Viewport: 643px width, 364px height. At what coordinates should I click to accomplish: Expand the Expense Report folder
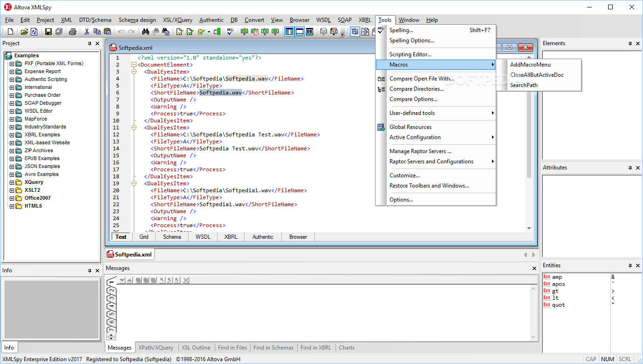click(12, 72)
